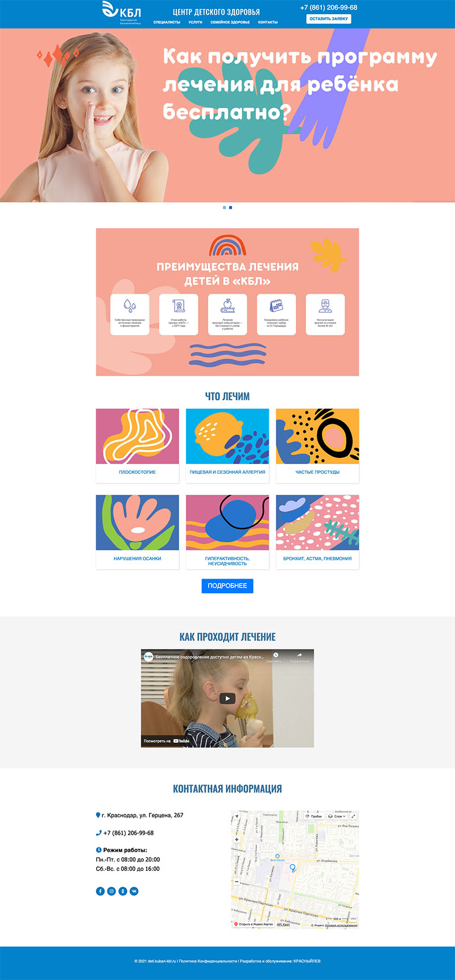Image resolution: width=455 pixels, height=980 pixels.
Task: Open the Instagram social icon
Action: click(111, 891)
